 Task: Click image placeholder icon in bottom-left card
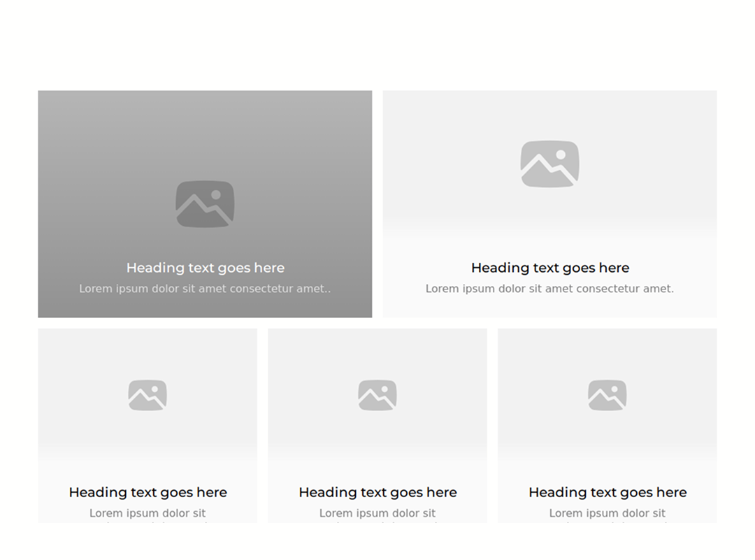pyautogui.click(x=148, y=395)
